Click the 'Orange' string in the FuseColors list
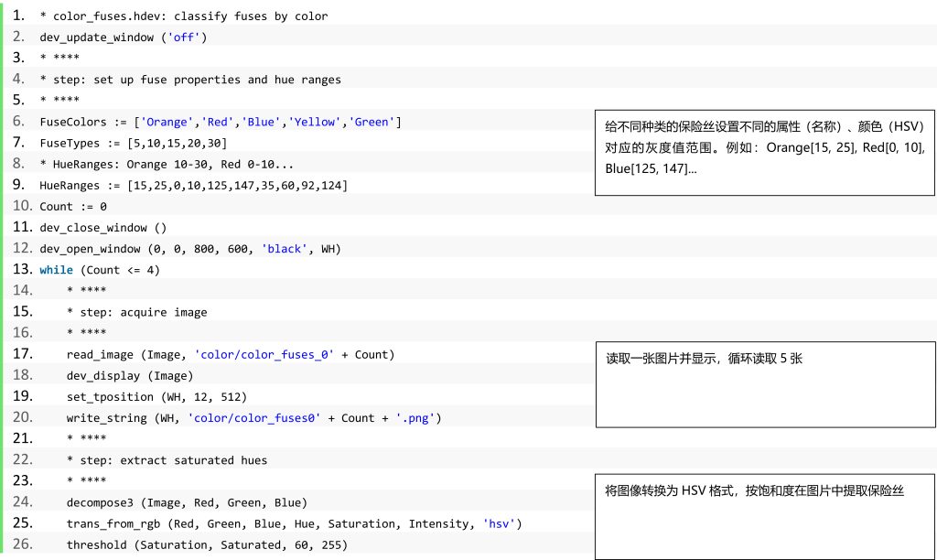Viewport: 937px width, 560px height. click(x=166, y=122)
